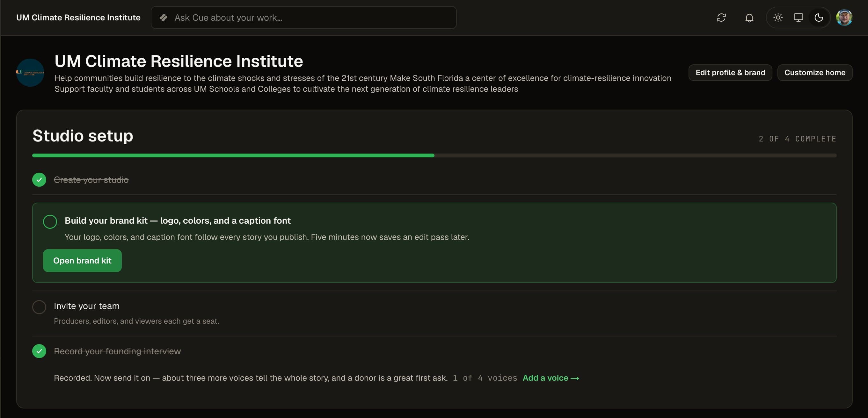Toggle the Record your founding interview checkmark
Screen dimensions: 868x418
tap(39, 351)
